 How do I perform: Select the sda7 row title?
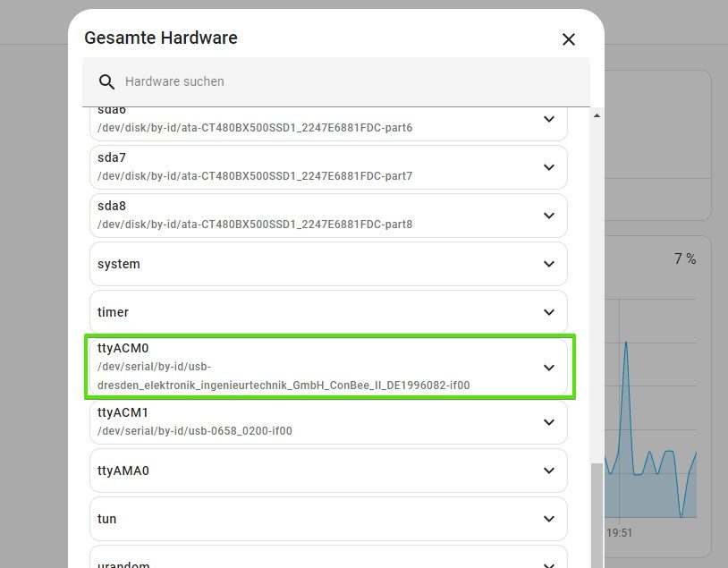(112, 158)
